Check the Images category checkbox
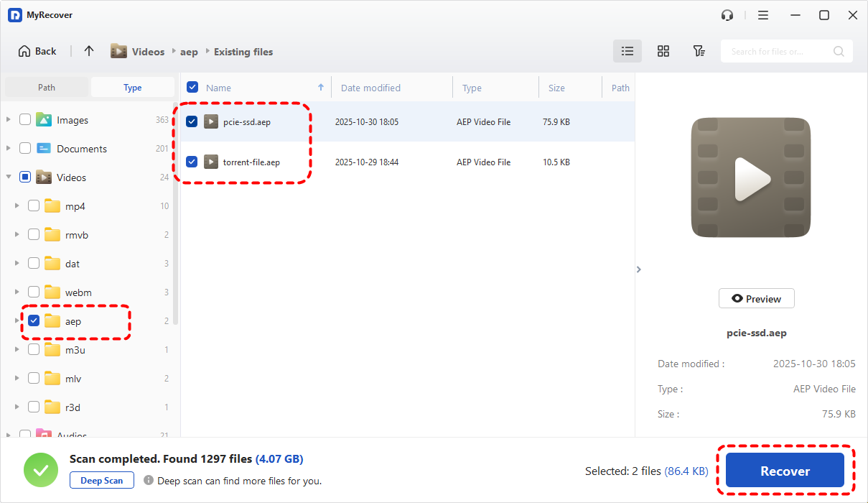The width and height of the screenshot is (868, 503). coord(25,120)
